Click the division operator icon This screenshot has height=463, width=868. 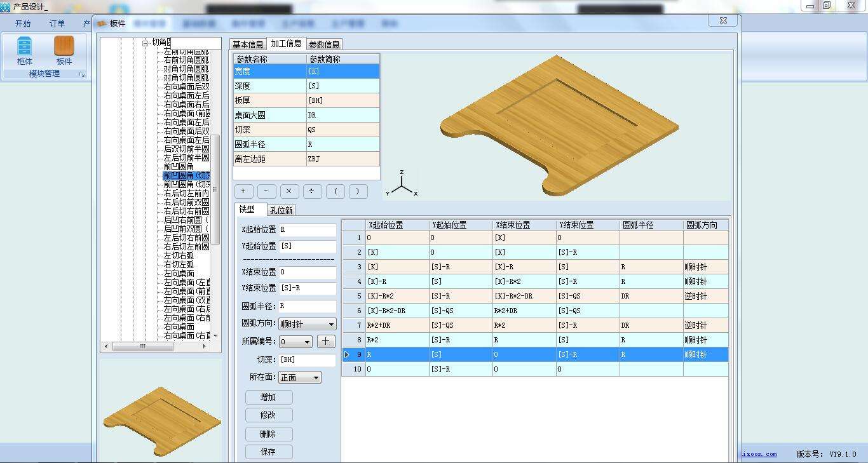pos(312,191)
